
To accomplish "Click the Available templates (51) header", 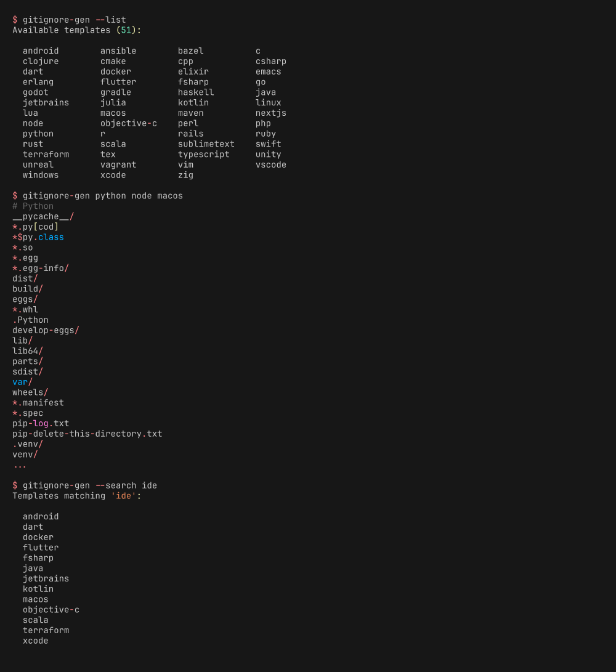I will [x=77, y=30].
